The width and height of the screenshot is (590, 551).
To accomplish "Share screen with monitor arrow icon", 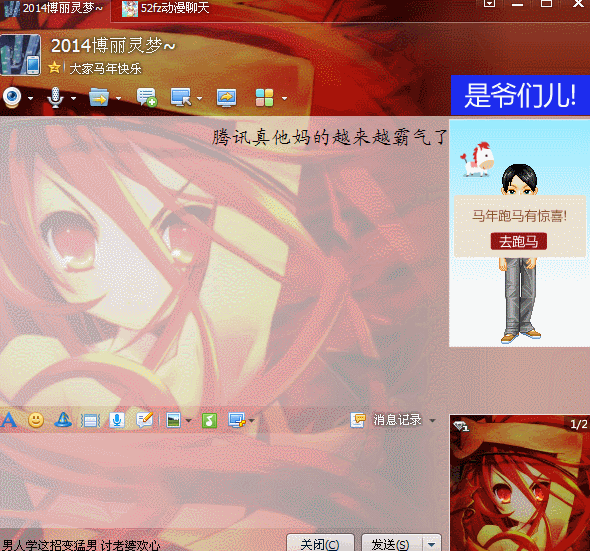I will (x=227, y=98).
